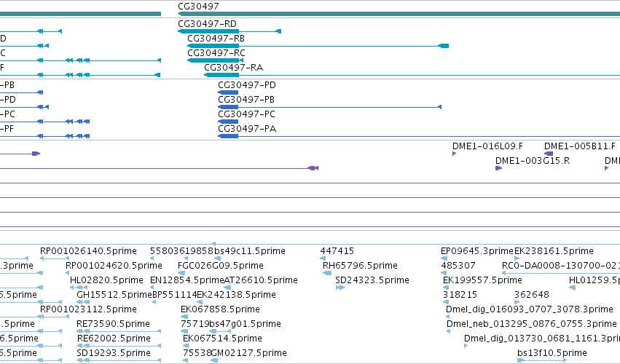This screenshot has width=620, height=364.
Task: Select the Dmel_dig_016093_0707_3078.3prime label
Action: click(x=530, y=309)
